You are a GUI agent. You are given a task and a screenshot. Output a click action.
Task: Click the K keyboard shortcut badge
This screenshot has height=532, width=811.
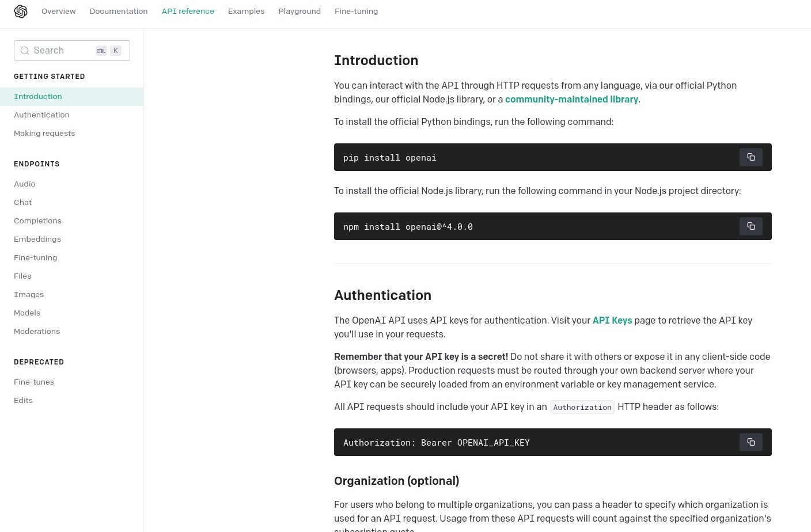click(116, 51)
